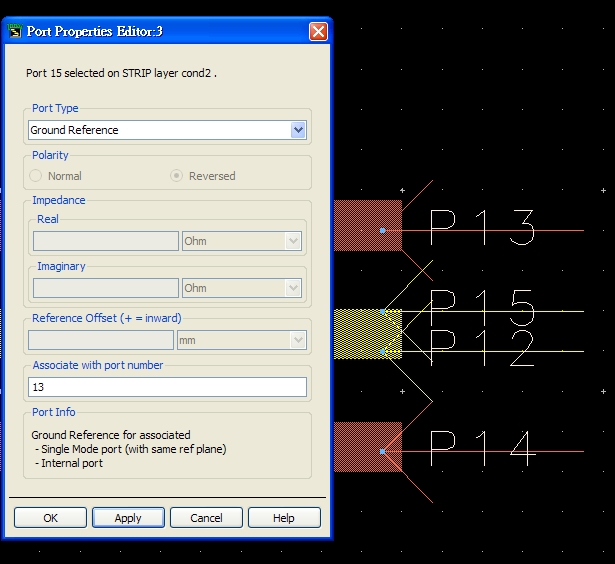Click the P12 port label in layout
Image resolution: width=615 pixels, height=564 pixels.
coord(482,348)
